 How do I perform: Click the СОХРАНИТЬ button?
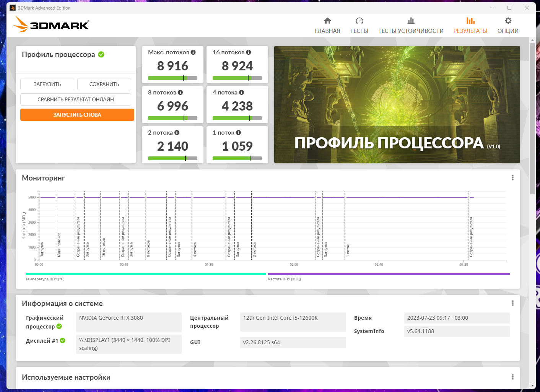[104, 84]
